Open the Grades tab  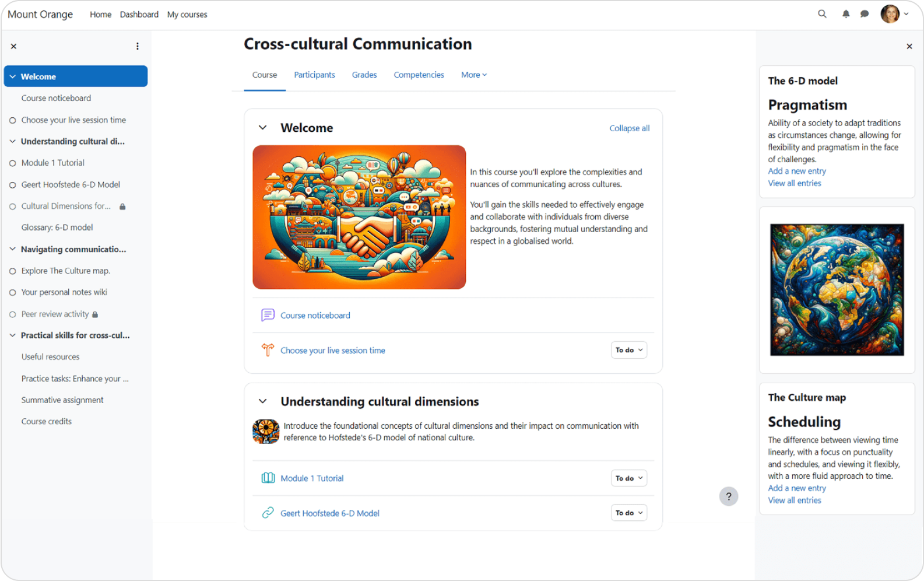point(364,75)
